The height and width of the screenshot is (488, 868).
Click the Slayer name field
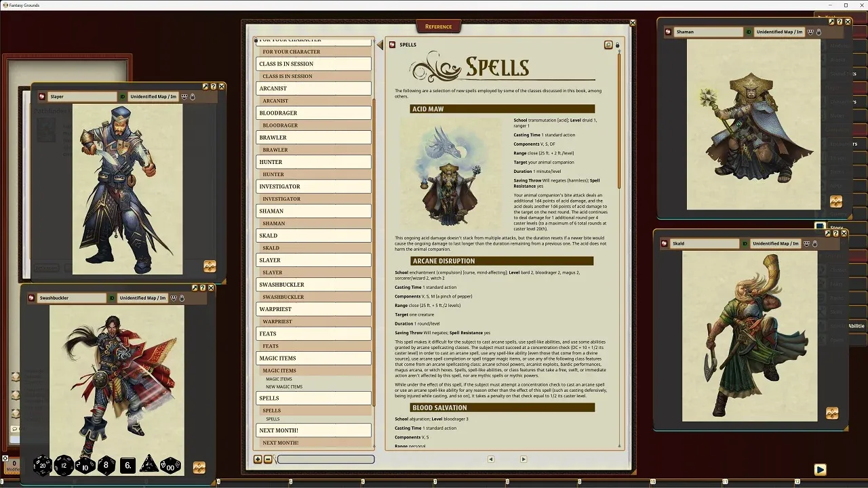[82, 97]
